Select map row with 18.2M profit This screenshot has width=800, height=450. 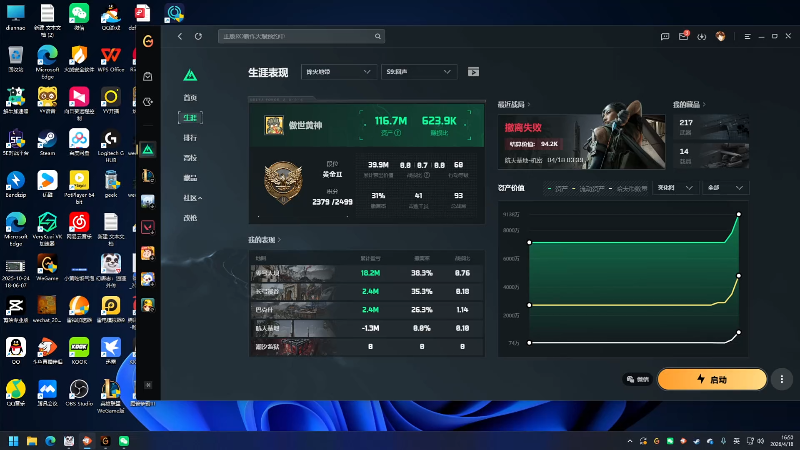click(x=366, y=273)
